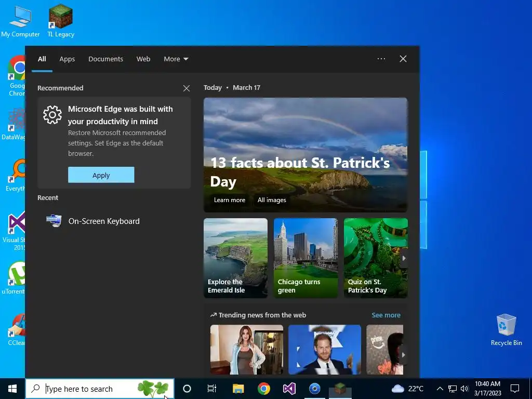Expand the More dropdown filter
This screenshot has width=532, height=399.
176,59
